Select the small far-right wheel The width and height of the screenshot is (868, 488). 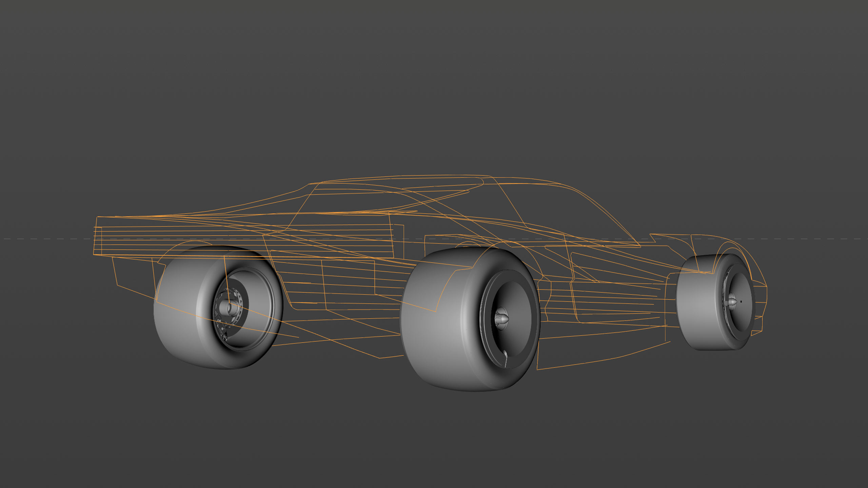pyautogui.click(x=716, y=303)
